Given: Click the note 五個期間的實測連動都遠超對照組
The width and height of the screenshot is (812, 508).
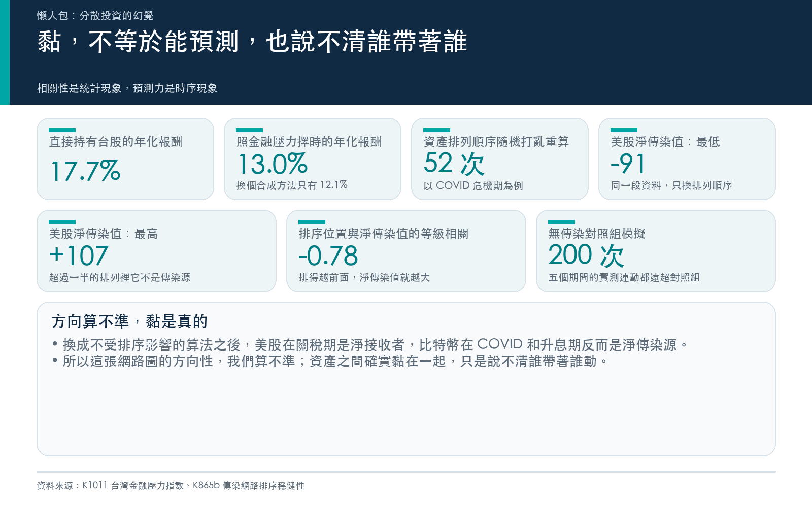Looking at the screenshot, I should (624, 277).
